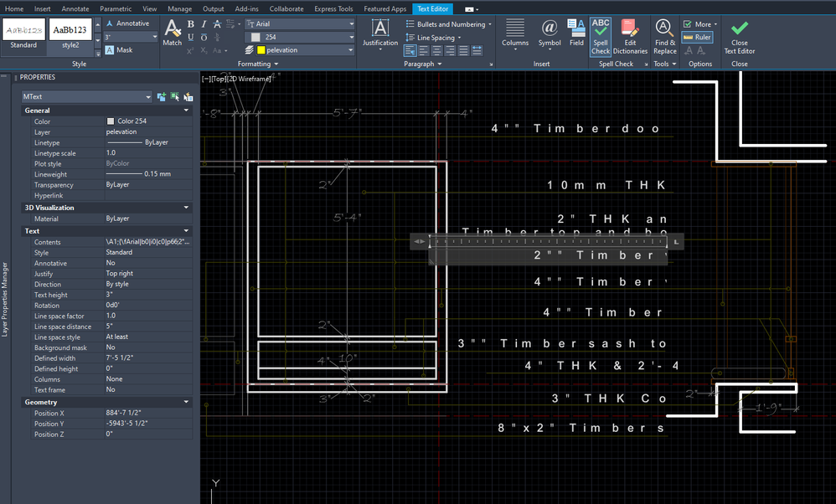Toggle the Ruler option

tap(698, 38)
